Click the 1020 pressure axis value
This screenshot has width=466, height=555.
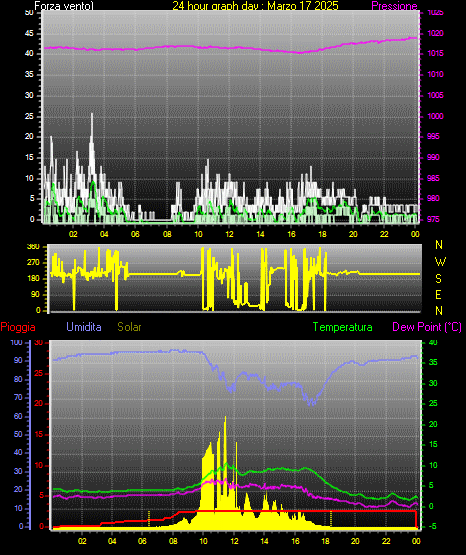point(435,33)
